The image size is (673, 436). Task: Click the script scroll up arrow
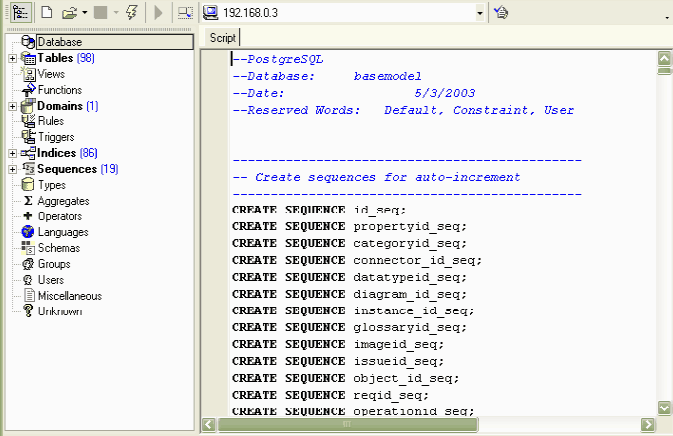pyautogui.click(x=664, y=58)
